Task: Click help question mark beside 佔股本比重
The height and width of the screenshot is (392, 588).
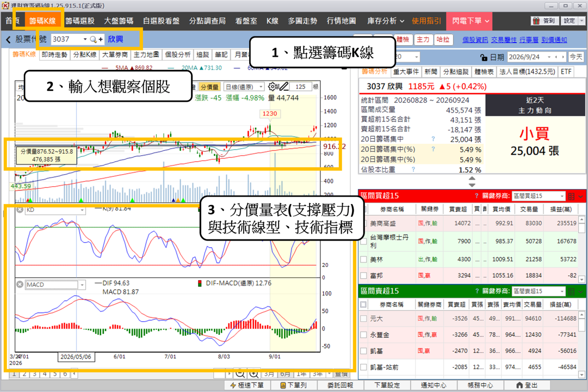Action: pyautogui.click(x=413, y=170)
